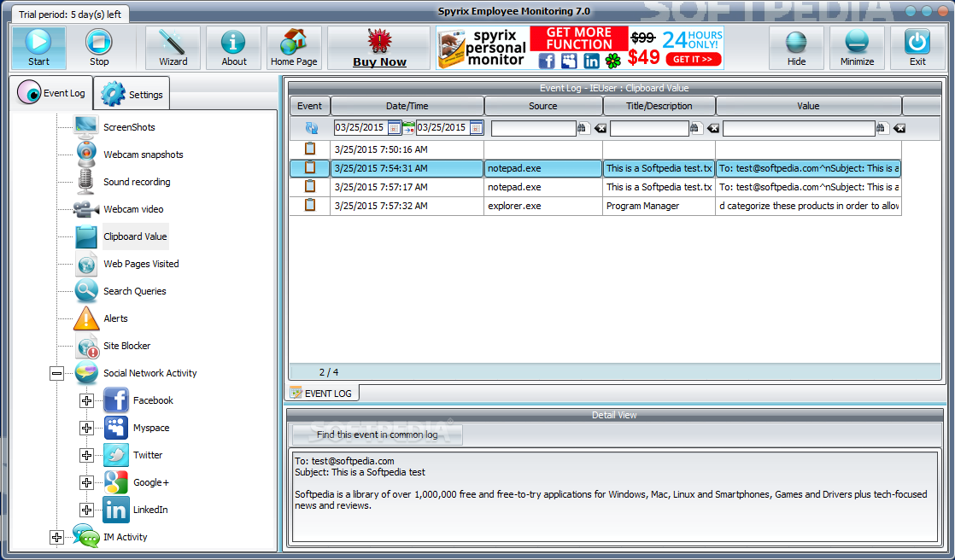This screenshot has height=560, width=955.
Task: Select Alerts in the tree
Action: (115, 319)
